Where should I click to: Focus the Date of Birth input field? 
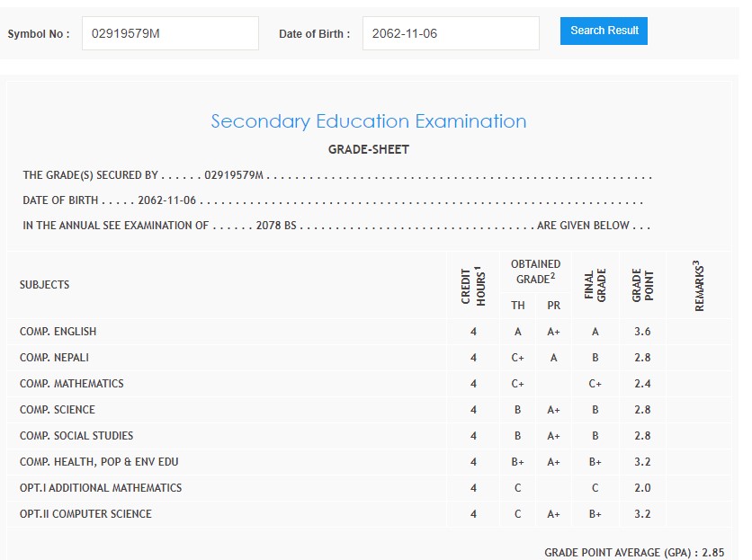pyautogui.click(x=450, y=33)
